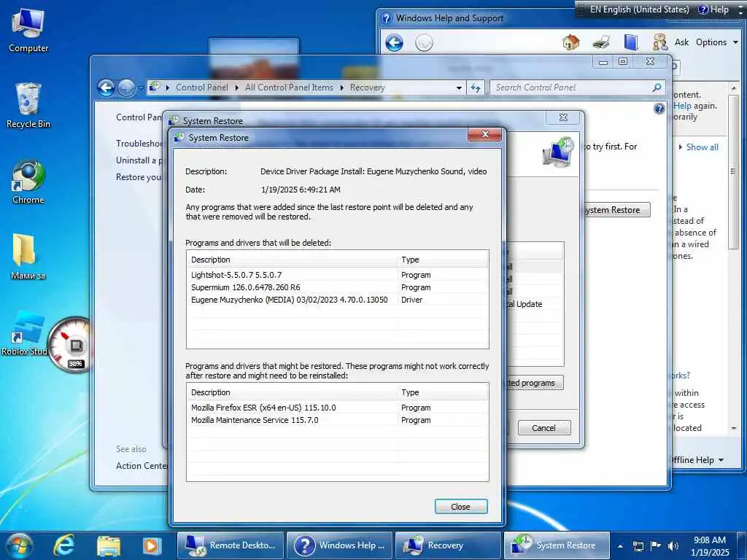The height and width of the screenshot is (560, 747).
Task: Open the address bar history dropdown arrow
Action: (459, 88)
